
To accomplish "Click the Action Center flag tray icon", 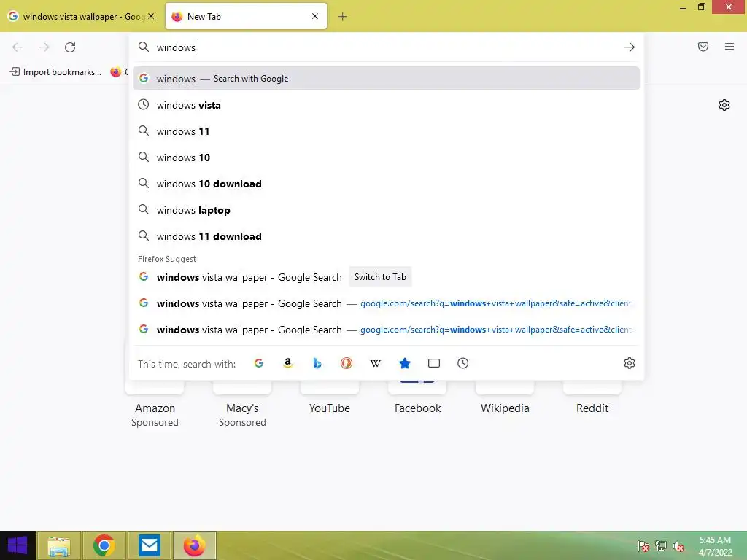I will tap(643, 546).
